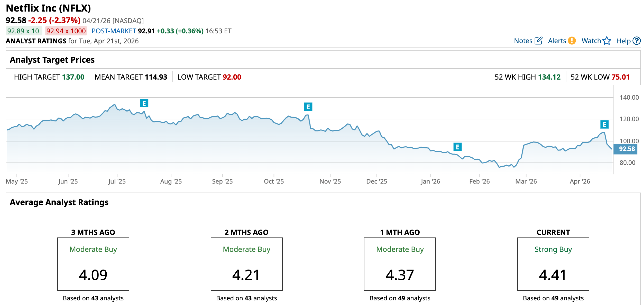Viewport: 644px width, 305px height.
Task: Click the red ask quote 92.94 x 1000
Action: 66,31
